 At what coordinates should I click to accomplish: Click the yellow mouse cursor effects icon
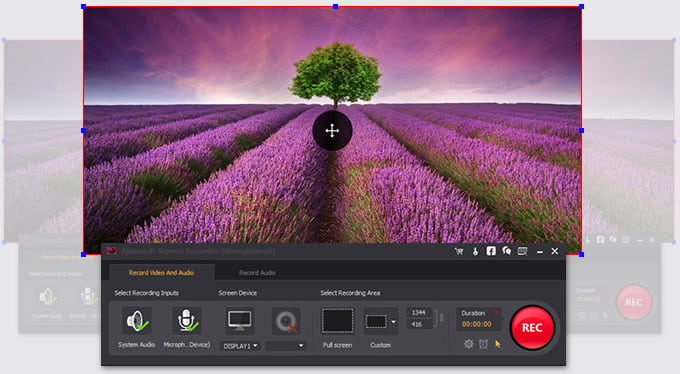click(x=498, y=344)
